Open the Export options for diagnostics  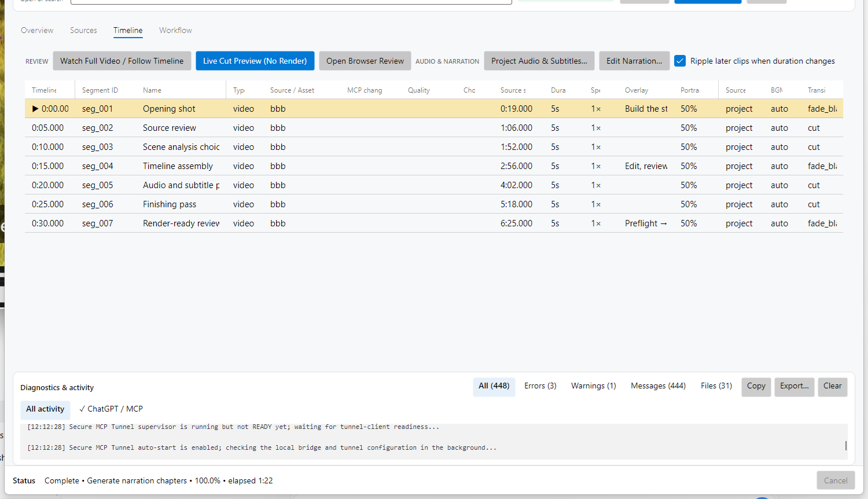794,386
